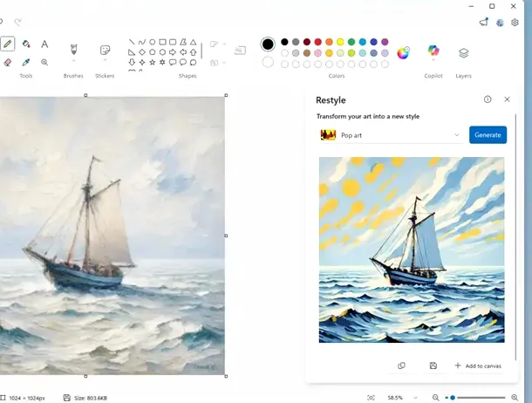
Task: Click the Generate button
Action: coord(488,135)
